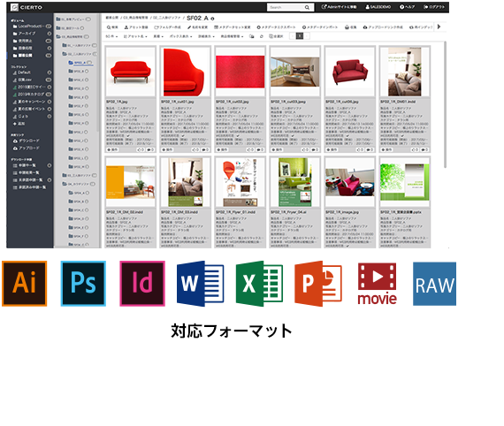Click the アップロードリンク作成 toolbar button
The image size is (504, 426).
[383, 27]
